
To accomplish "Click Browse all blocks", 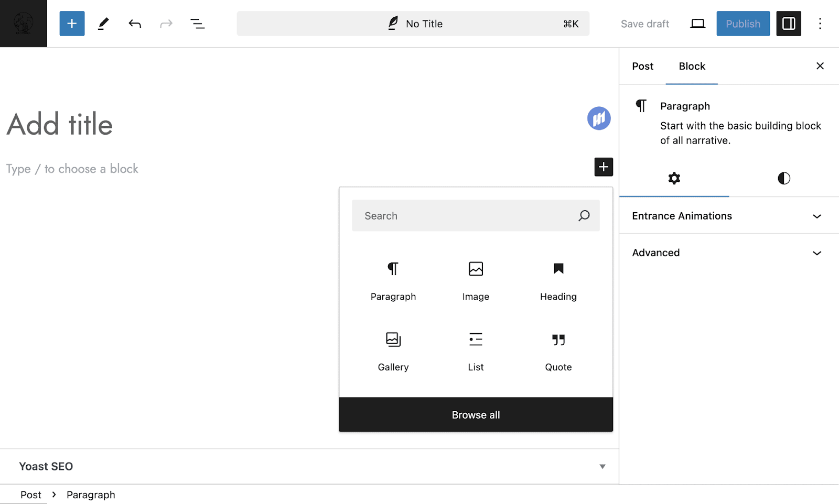I will tap(475, 414).
